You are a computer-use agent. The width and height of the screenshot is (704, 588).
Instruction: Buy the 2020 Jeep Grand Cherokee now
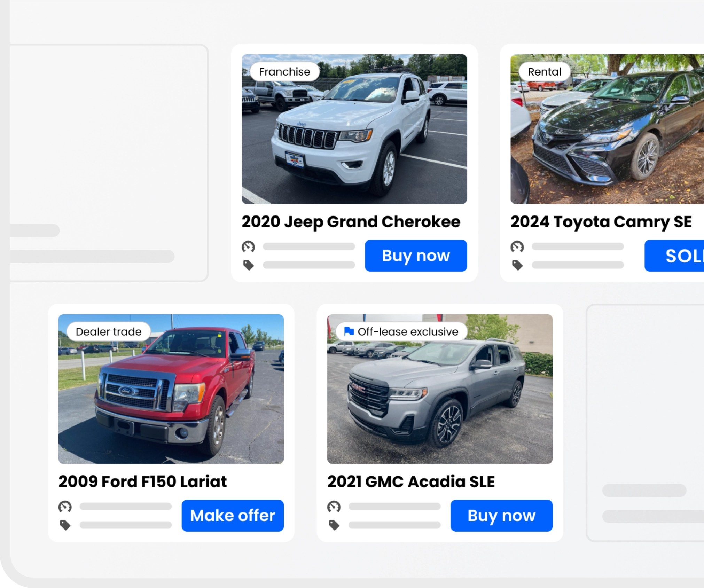pos(416,256)
